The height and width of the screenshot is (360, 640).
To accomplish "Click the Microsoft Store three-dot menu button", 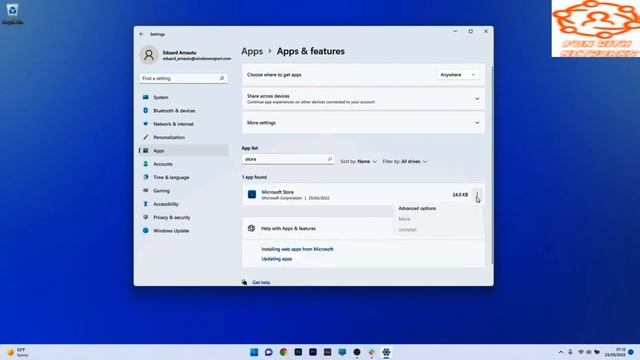I will 477,195.
